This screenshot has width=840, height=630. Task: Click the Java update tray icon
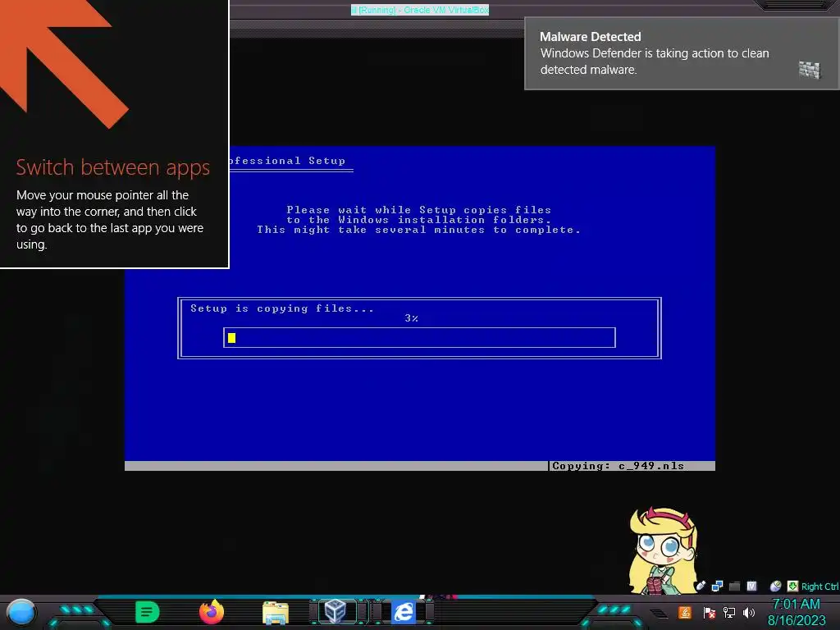tap(685, 612)
